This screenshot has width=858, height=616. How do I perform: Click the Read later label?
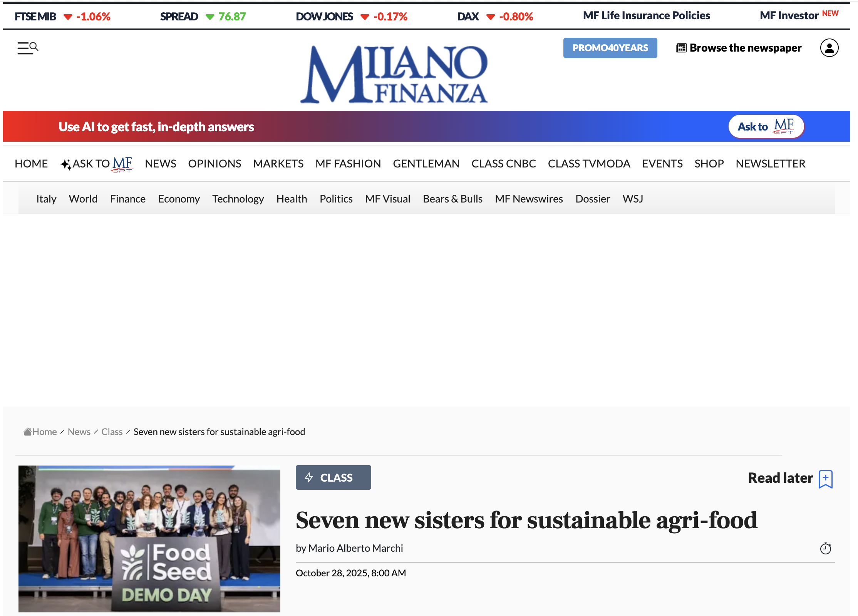pyautogui.click(x=780, y=478)
